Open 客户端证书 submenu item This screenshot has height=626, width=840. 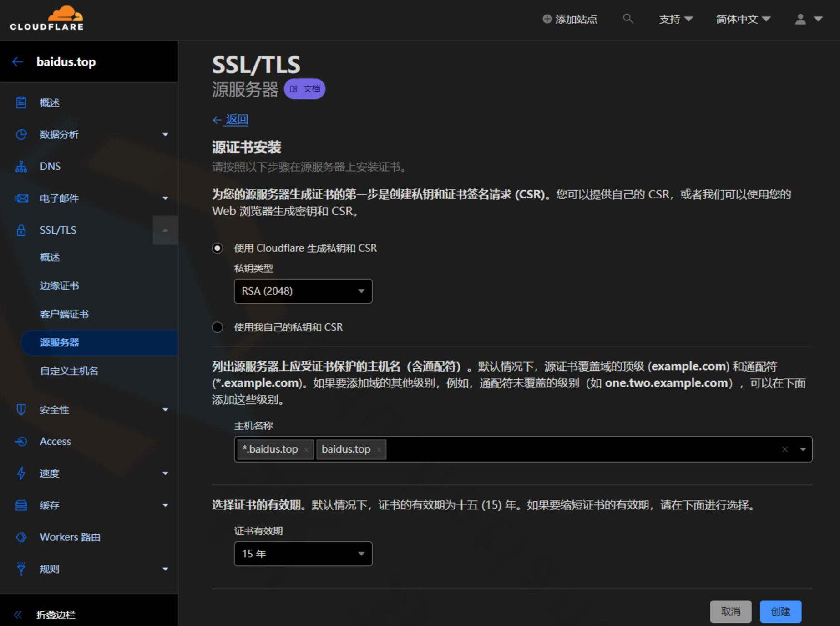(x=64, y=314)
